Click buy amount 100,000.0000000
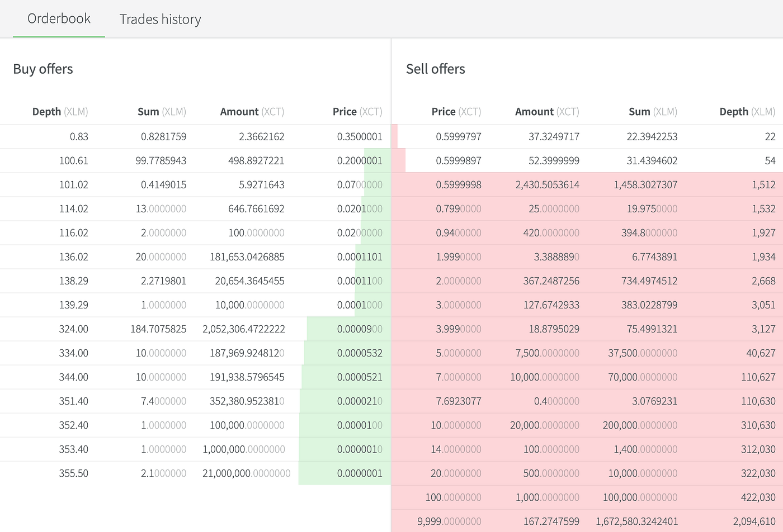Image resolution: width=783 pixels, height=532 pixels. (247, 425)
